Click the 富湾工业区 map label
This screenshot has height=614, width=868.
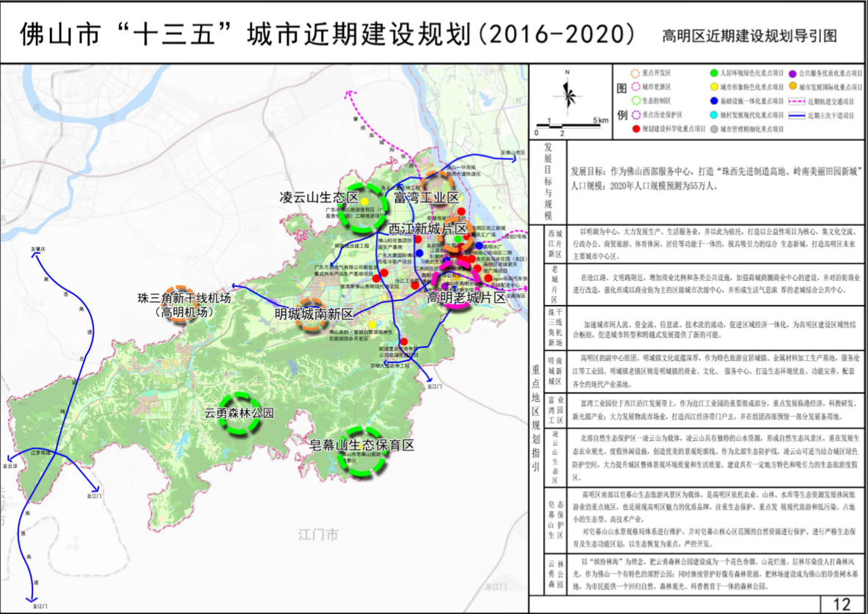(x=426, y=198)
